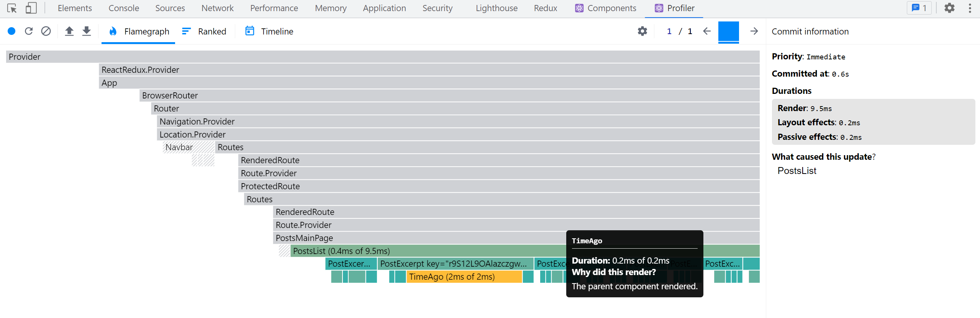Click the load profile upload icon
Screen dimensions: 980x318
point(69,31)
